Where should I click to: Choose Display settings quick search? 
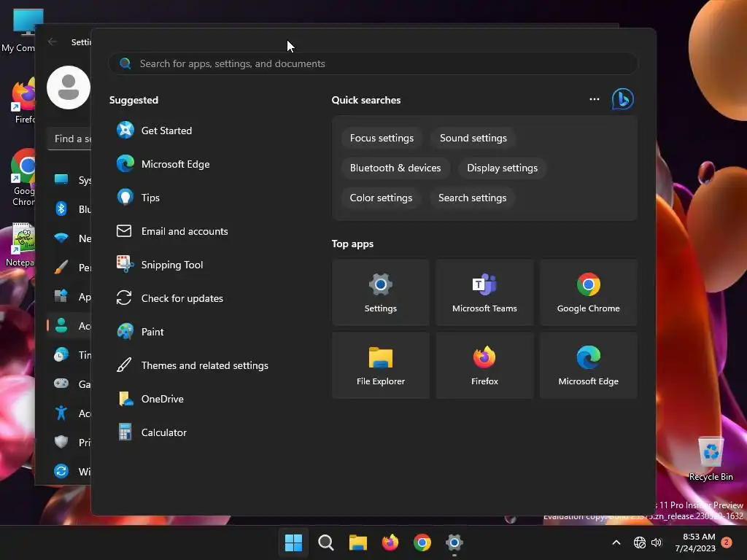point(502,168)
